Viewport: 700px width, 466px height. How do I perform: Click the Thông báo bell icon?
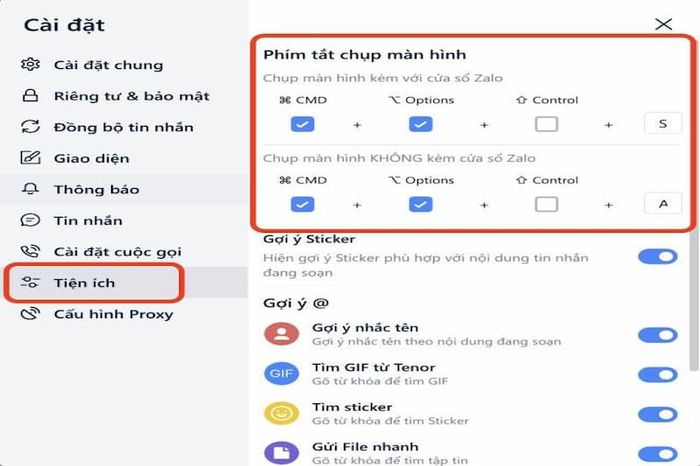click(30, 189)
